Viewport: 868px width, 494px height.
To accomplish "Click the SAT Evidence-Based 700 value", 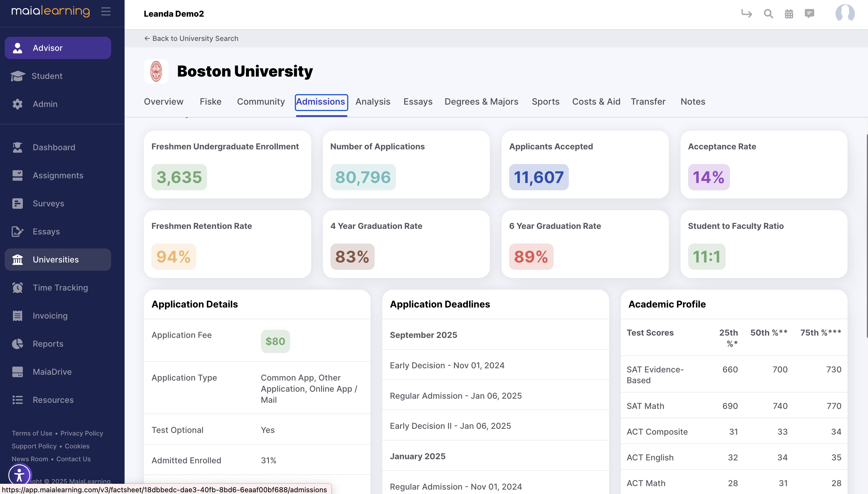I will (x=780, y=369).
